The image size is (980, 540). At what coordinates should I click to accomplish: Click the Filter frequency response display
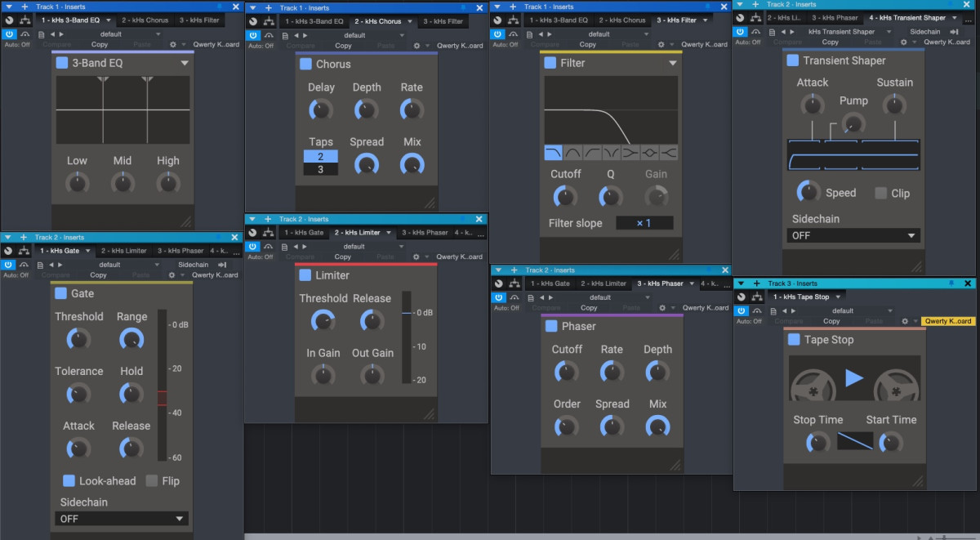(611, 109)
